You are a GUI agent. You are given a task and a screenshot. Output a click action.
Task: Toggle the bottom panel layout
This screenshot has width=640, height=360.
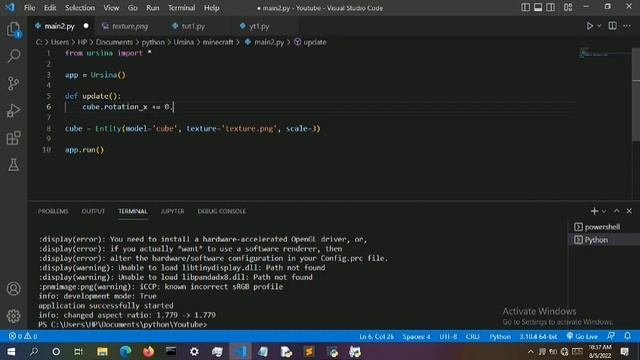[x=538, y=7]
